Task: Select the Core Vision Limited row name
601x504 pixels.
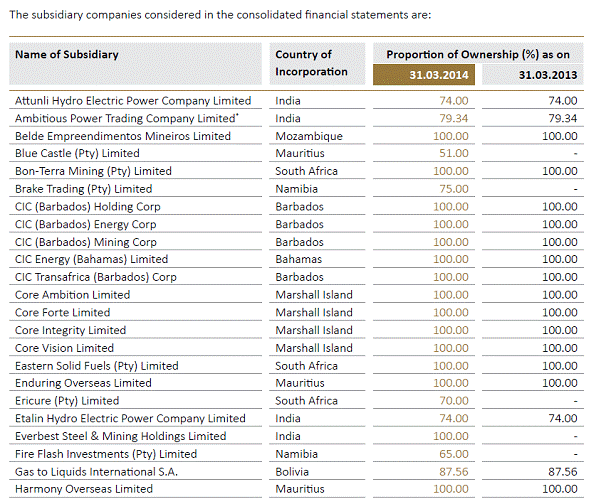Action: [x=65, y=348]
